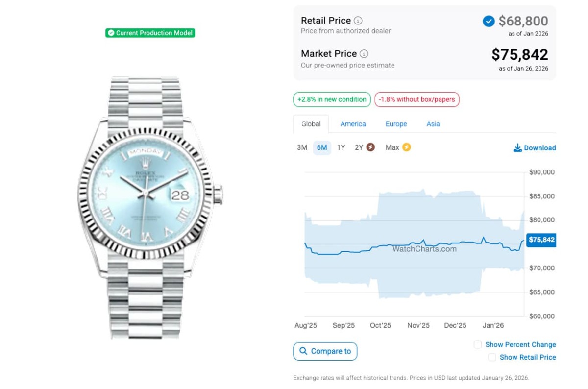Click the yellow lightning icon beside Max
Image resolution: width=588 pixels, height=389 pixels.
(406, 147)
